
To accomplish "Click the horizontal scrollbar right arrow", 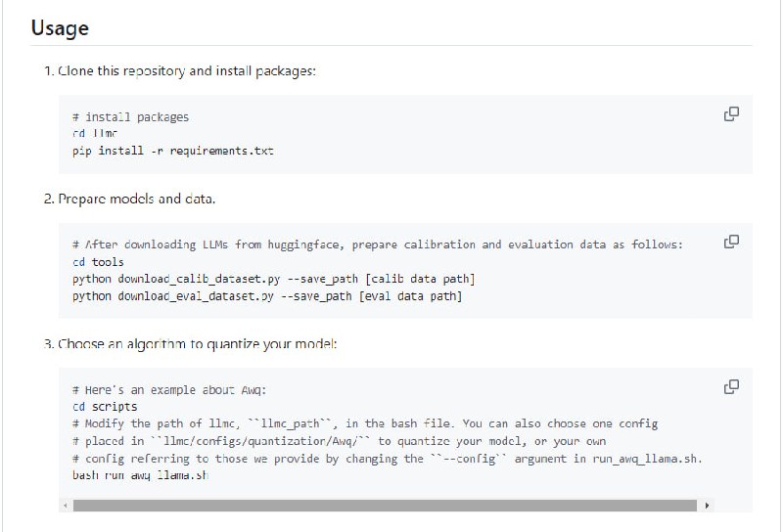I will 708,506.
